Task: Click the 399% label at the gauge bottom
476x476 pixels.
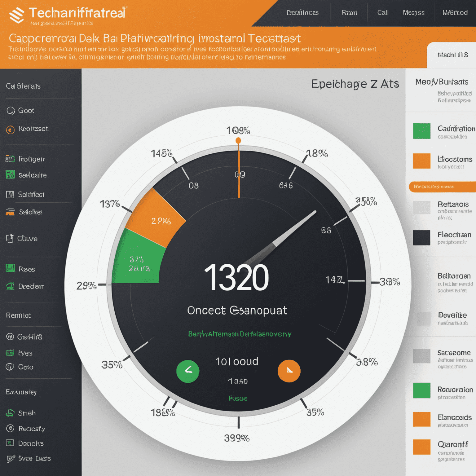Action: [237, 438]
